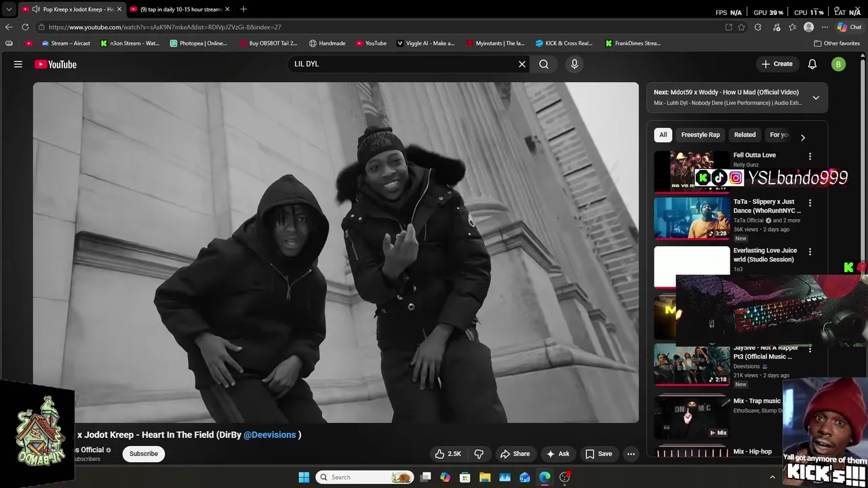Click the main video player
The height and width of the screenshot is (488, 868).
pos(336,253)
